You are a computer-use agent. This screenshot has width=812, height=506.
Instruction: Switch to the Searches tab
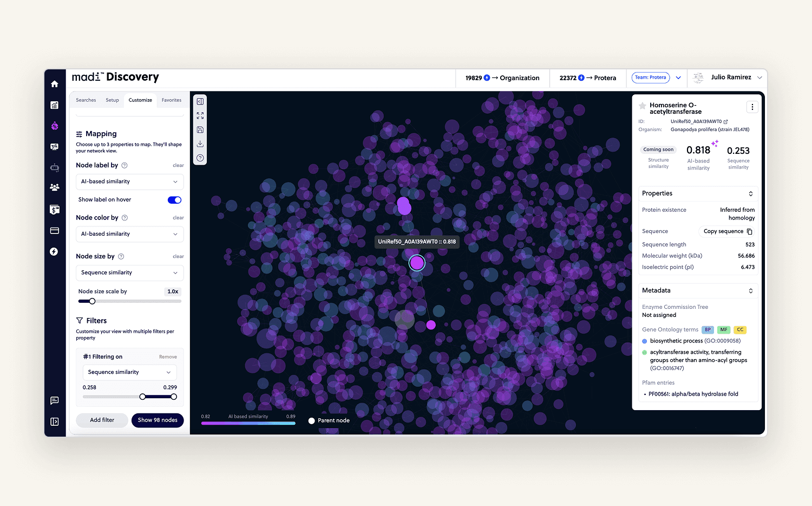(86, 100)
